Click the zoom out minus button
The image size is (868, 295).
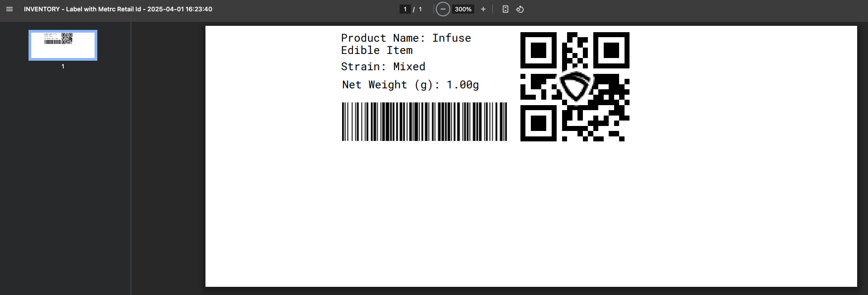(x=443, y=9)
